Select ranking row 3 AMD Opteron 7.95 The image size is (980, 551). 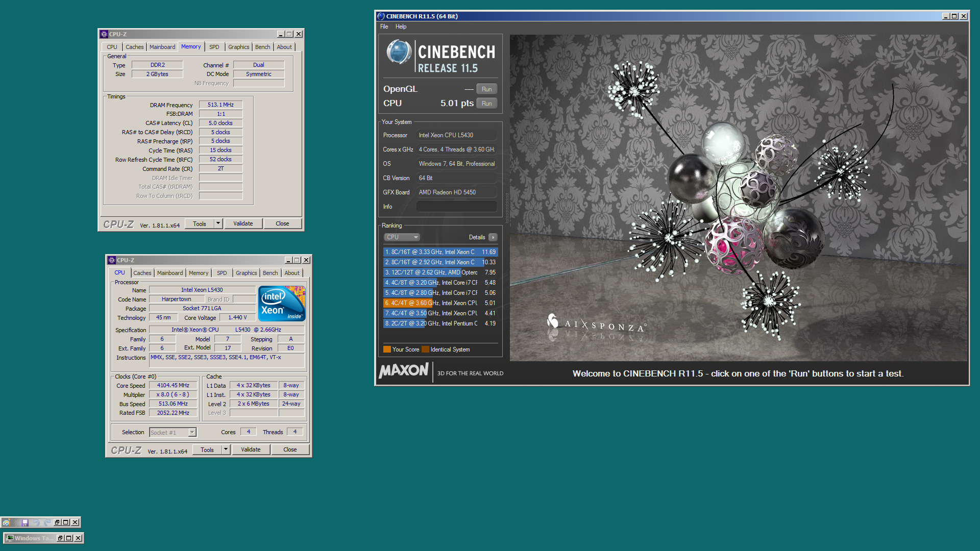click(x=440, y=272)
